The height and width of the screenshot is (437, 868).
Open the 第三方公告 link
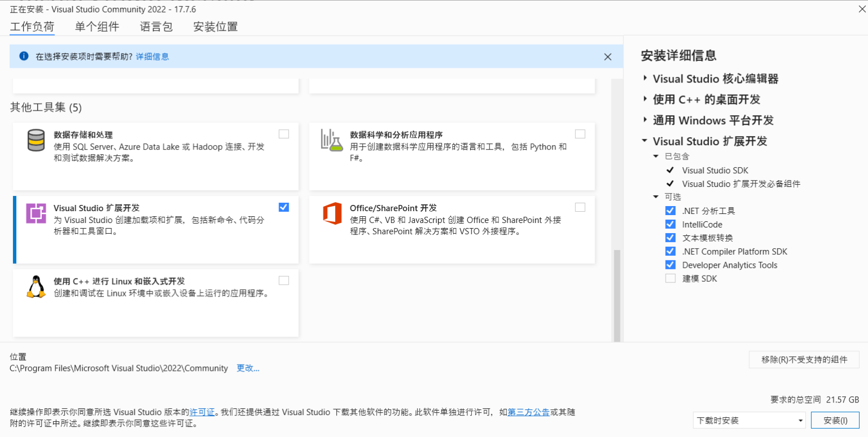coord(528,412)
